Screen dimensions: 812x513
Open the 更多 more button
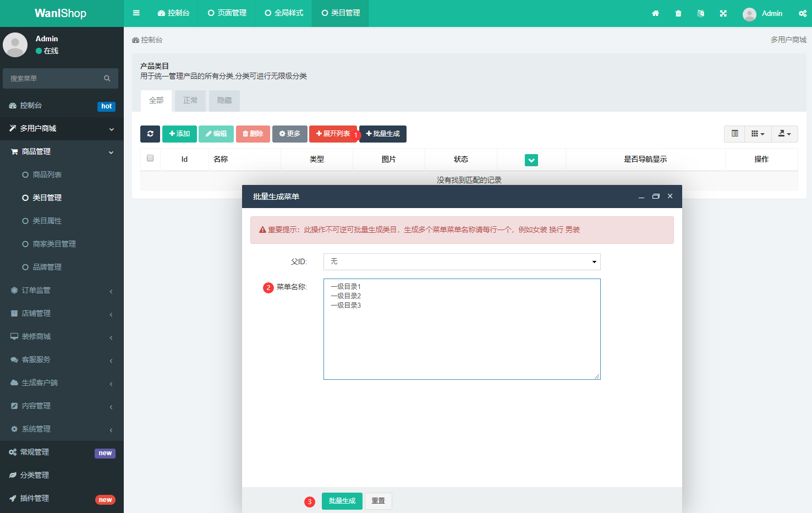coord(290,134)
